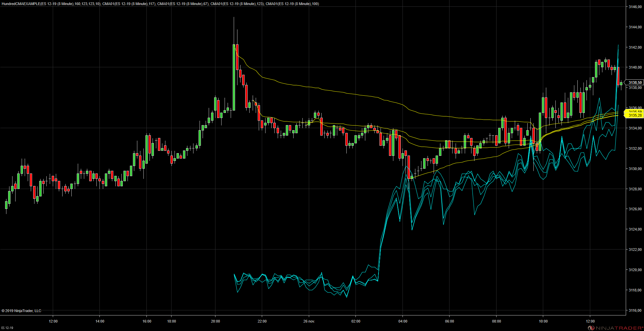Select the CMA01 label ending in 123
Viewport: 644px width, 331px height.
tap(237, 4)
